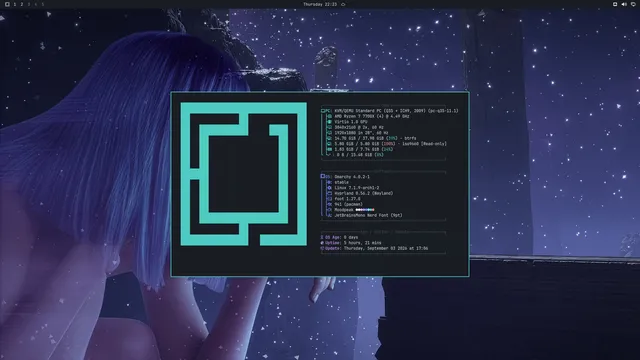This screenshot has width=640, height=360.
Task: Click the text 'Foot 1.27.0'
Action: tap(347, 199)
